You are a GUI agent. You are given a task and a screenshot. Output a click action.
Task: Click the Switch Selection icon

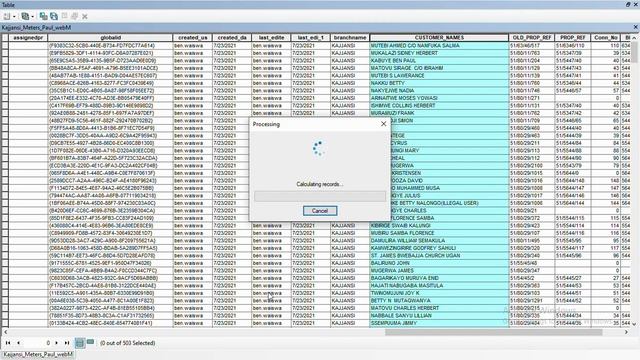tap(54, 16)
